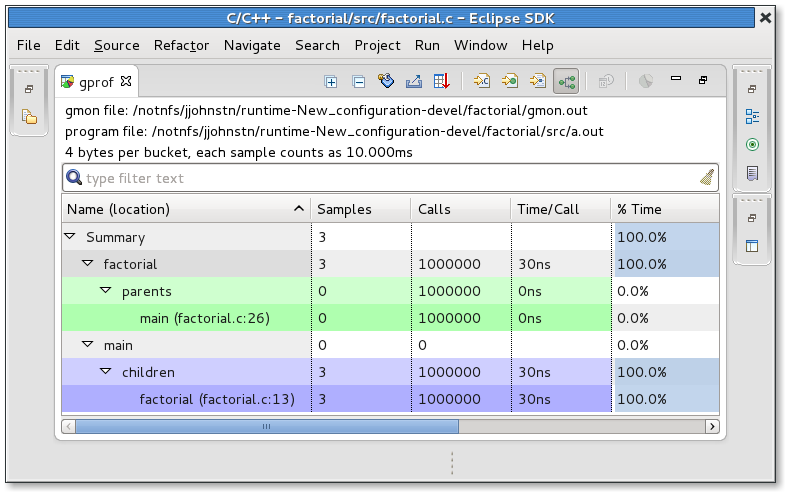Sort by Samples column header
The image size is (785, 492).
[x=361, y=209]
